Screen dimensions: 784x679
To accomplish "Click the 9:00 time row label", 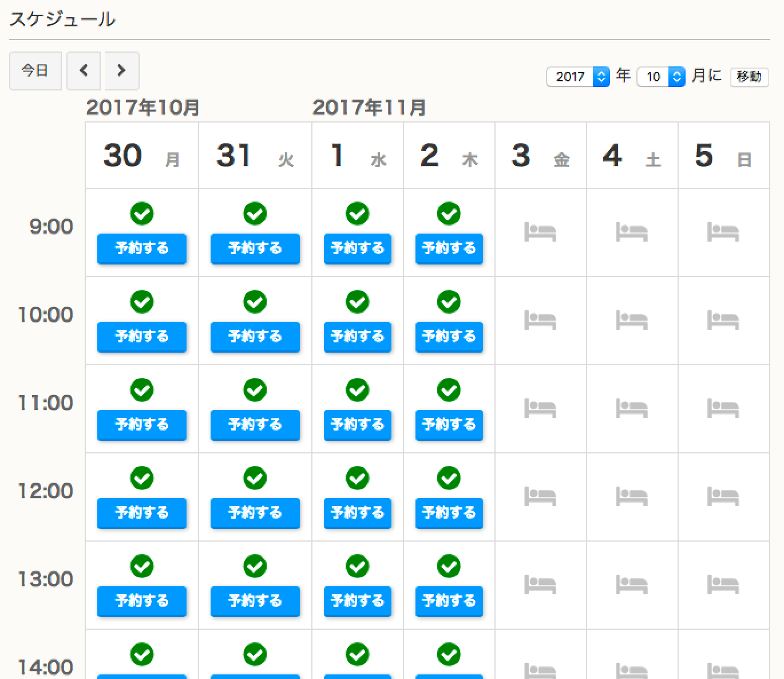I will pyautogui.click(x=52, y=227).
